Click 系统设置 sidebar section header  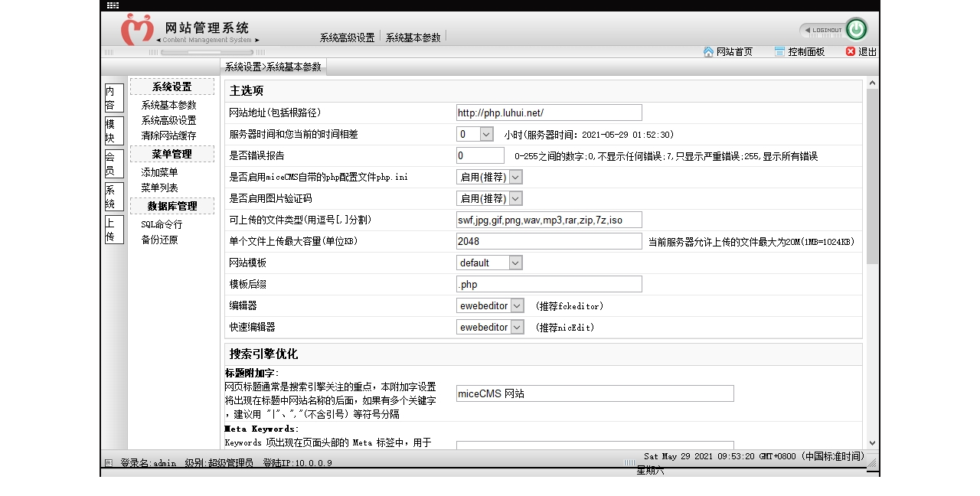(x=171, y=86)
